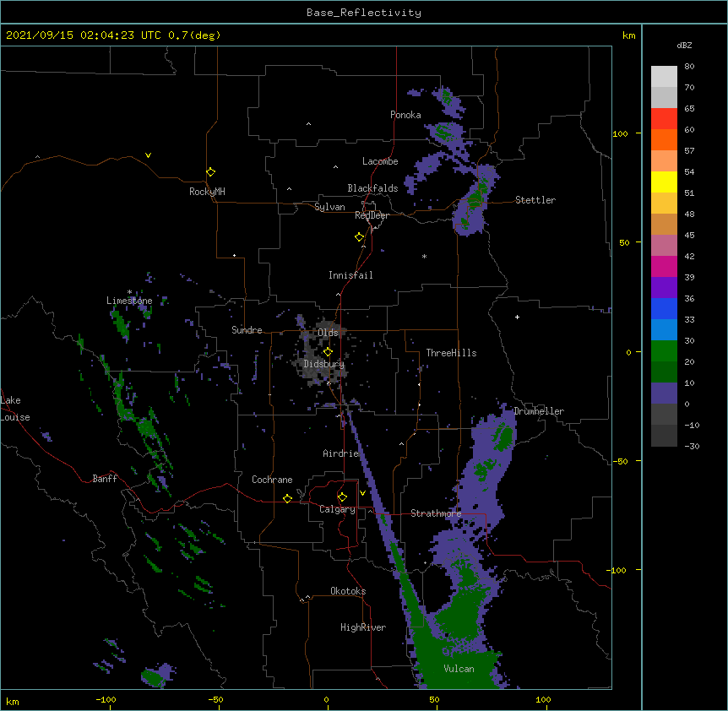728x711 pixels.
Task: Select the Calgary city label
Action: click(x=337, y=509)
